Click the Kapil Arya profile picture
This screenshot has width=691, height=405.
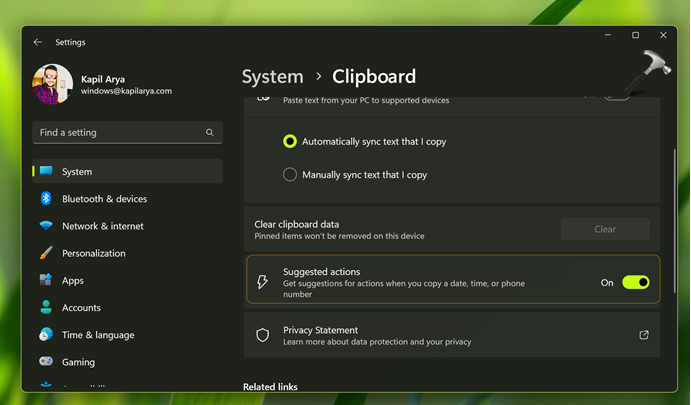click(52, 84)
